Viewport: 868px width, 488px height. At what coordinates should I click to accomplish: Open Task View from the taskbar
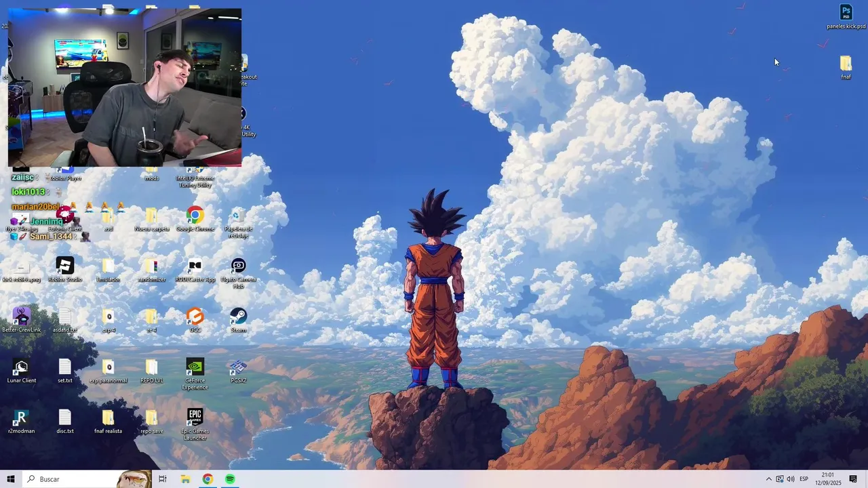[x=163, y=479]
